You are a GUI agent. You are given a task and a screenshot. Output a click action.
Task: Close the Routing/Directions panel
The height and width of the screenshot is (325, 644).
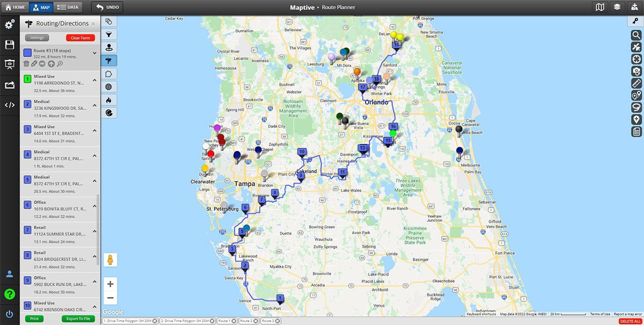tap(93, 24)
